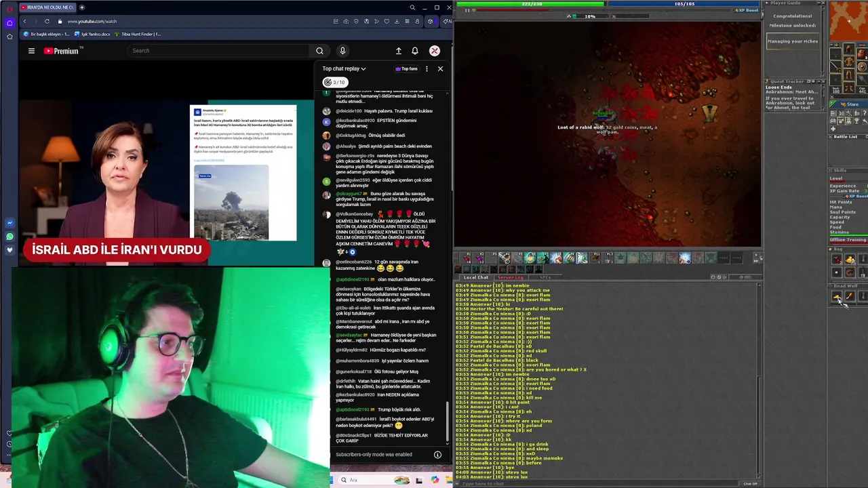Start voice search with the microphone icon
Viewport: 868px width, 488px height.
point(342,51)
